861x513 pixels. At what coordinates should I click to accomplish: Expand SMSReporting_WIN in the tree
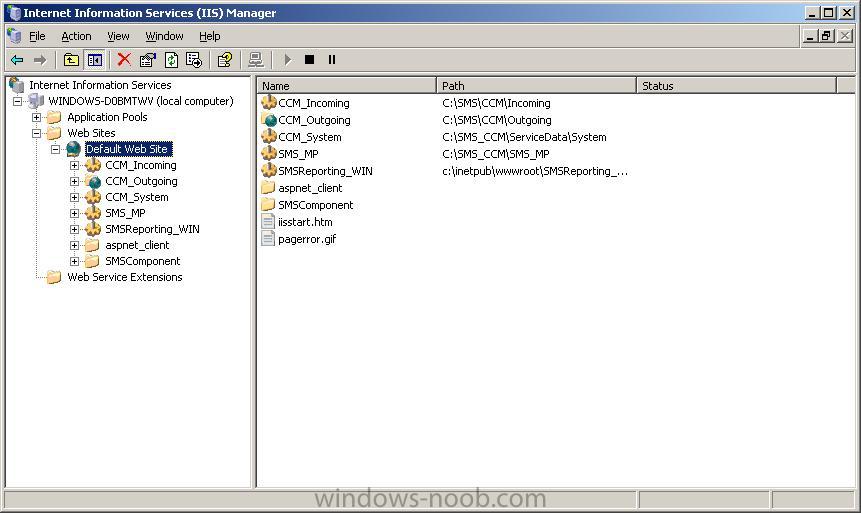click(x=74, y=229)
